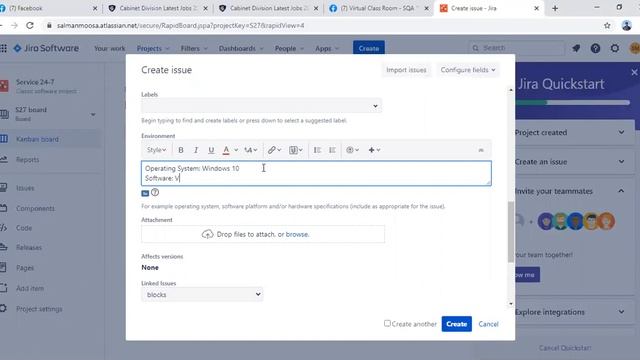Image resolution: width=640 pixels, height=360 pixels.
Task: Toggle bold formatting in Environment editor
Action: click(x=181, y=150)
